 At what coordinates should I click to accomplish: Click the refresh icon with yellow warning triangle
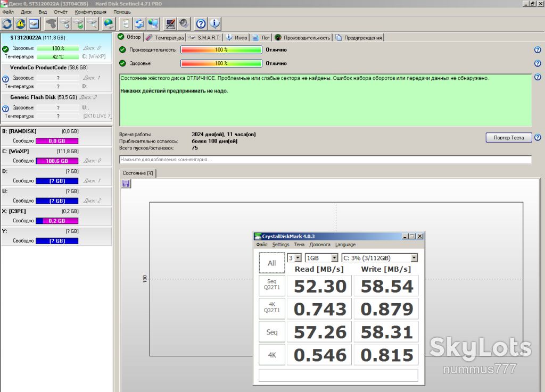[x=21, y=23]
